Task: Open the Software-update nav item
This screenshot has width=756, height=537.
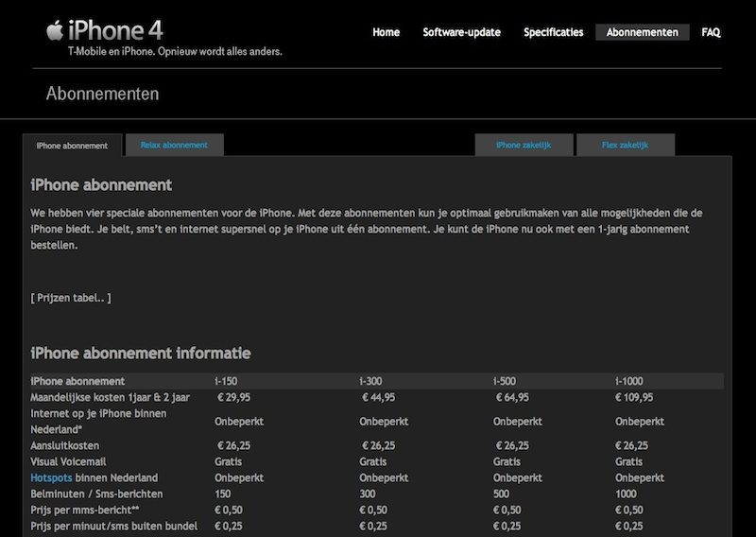Action: click(461, 32)
